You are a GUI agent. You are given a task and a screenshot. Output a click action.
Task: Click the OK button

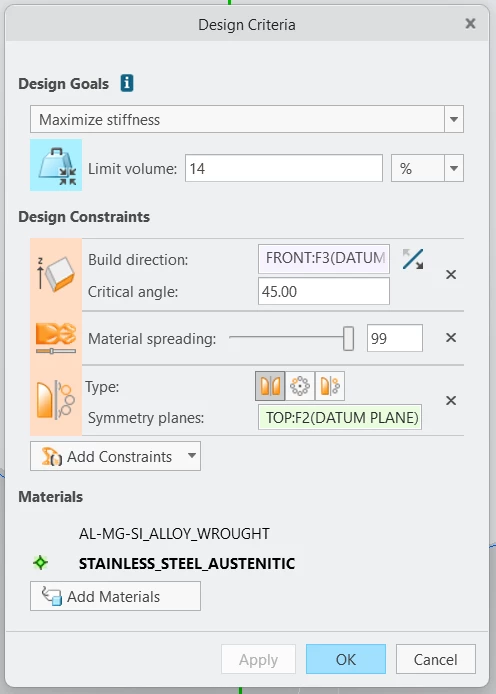[346, 659]
